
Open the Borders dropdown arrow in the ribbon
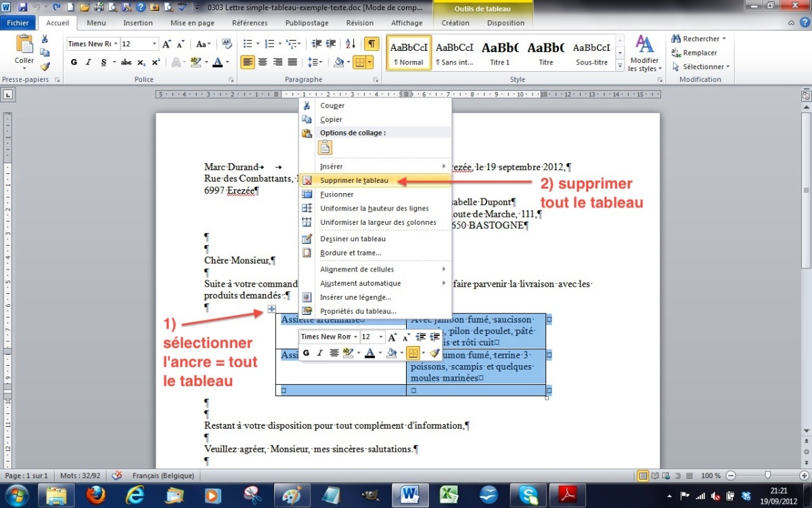point(369,62)
